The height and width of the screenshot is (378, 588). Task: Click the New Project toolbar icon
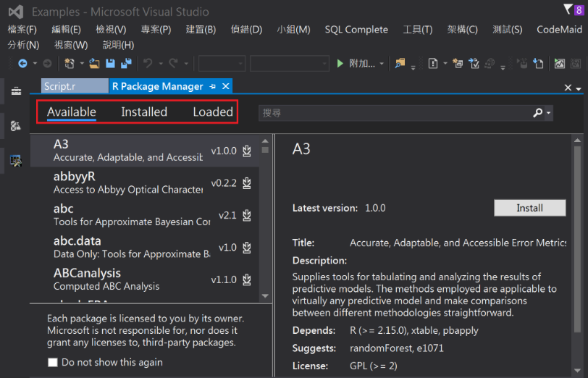click(x=70, y=64)
